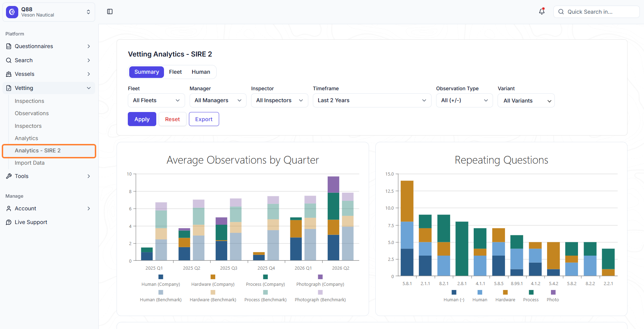This screenshot has width=644, height=329.
Task: Expand the Search menu chevron
Action: [89, 60]
